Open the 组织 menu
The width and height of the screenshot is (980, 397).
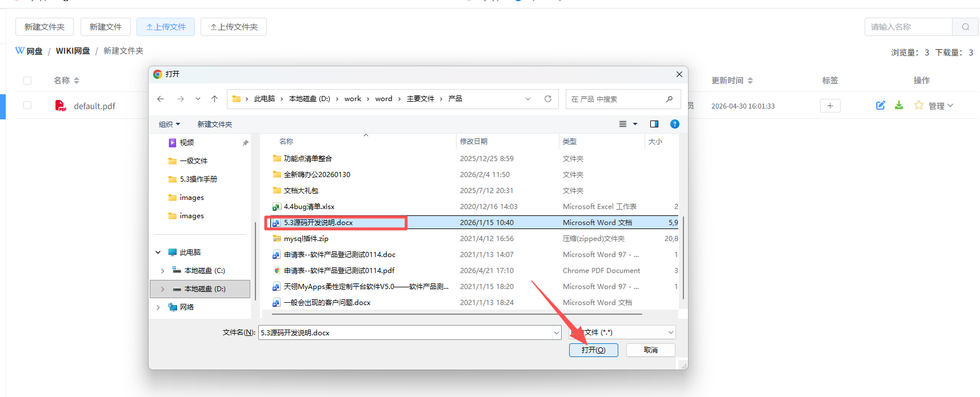click(x=169, y=124)
